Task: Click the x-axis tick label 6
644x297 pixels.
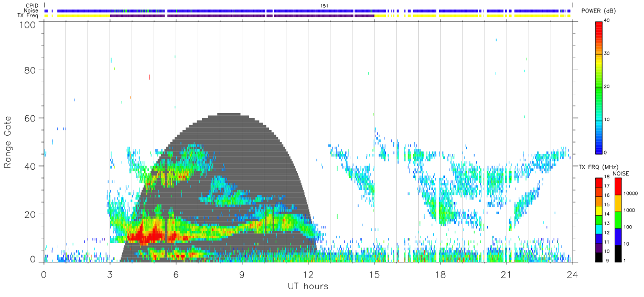Action: pos(176,274)
